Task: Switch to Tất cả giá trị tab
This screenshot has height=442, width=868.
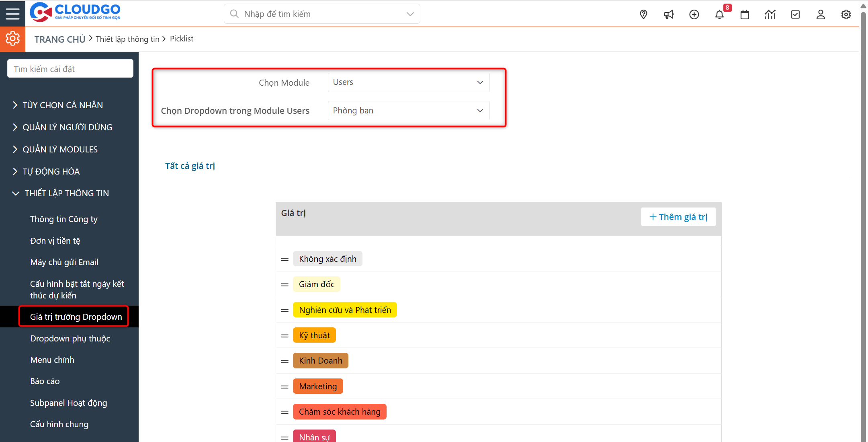Action: pyautogui.click(x=190, y=166)
